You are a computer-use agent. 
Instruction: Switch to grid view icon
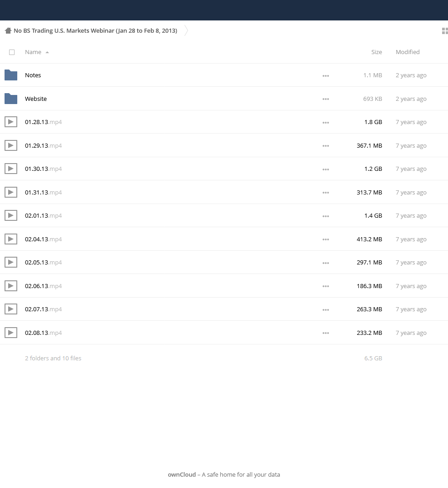coord(445,31)
